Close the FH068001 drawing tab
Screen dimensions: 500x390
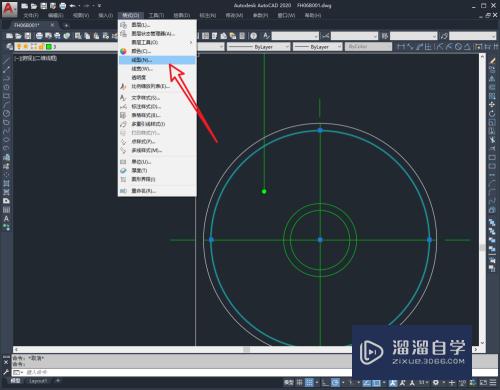pyautogui.click(x=52, y=25)
